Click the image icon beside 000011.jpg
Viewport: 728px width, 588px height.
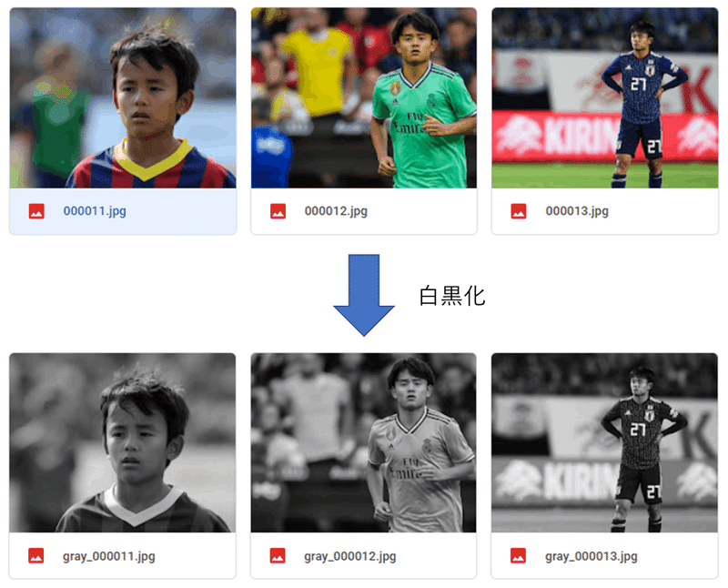pyautogui.click(x=36, y=211)
